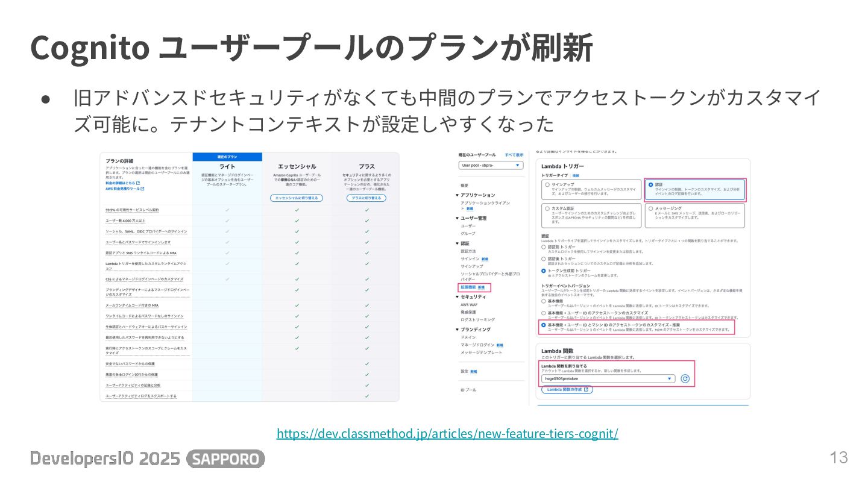Collapse the 認証 sidebar section
The width and height of the screenshot is (868, 488).
pos(457,243)
